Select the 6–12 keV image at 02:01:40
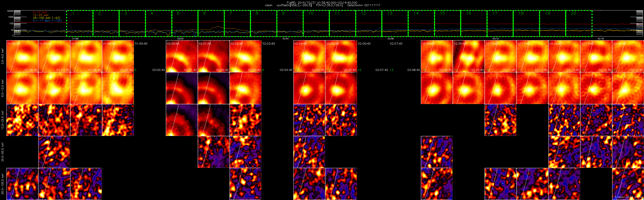 pos(214,88)
